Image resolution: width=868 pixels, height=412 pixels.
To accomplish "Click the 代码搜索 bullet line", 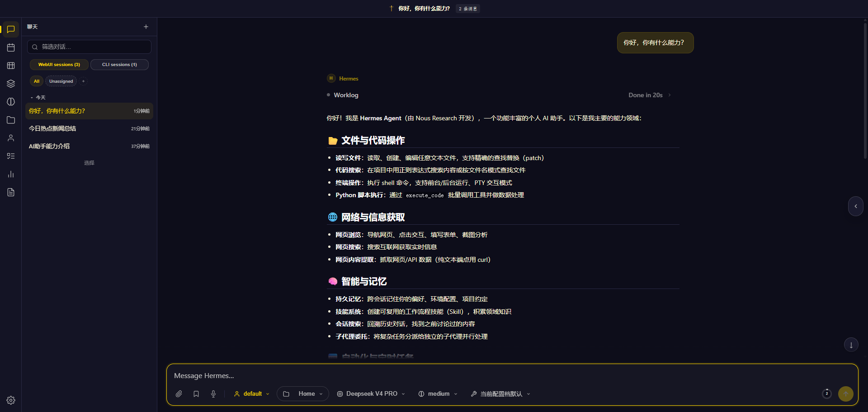I will pos(430,170).
